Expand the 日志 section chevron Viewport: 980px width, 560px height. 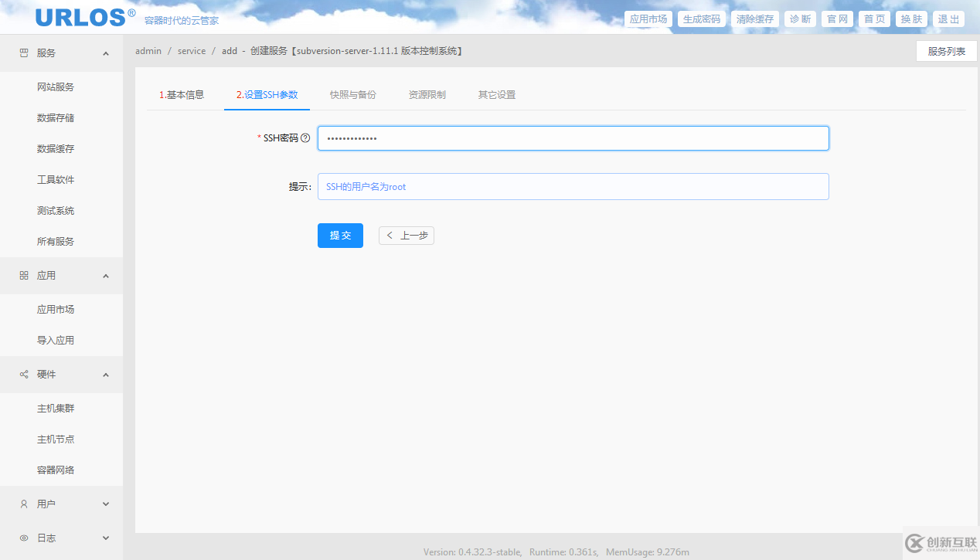coord(106,538)
